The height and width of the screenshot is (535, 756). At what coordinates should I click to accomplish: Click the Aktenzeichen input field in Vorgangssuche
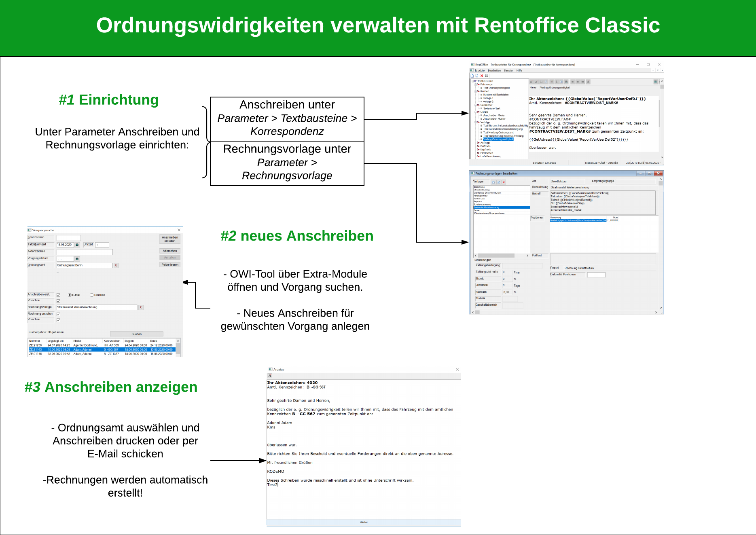[x=85, y=252]
